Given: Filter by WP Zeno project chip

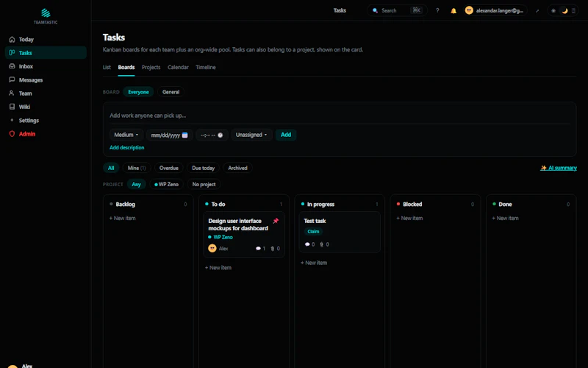Looking at the screenshot, I should tap(167, 185).
